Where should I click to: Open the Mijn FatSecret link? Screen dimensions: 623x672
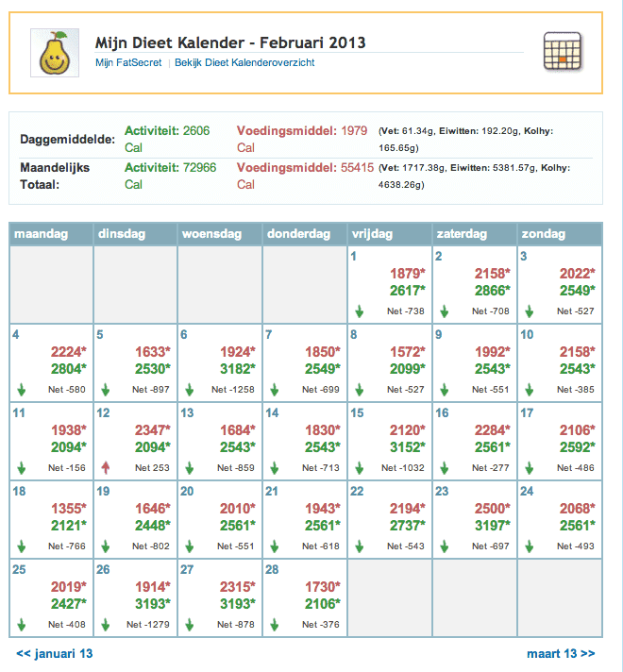(128, 62)
